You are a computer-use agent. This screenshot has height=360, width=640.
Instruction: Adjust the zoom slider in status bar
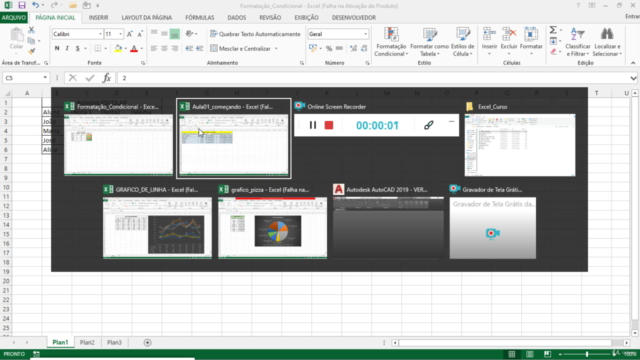click(x=587, y=354)
